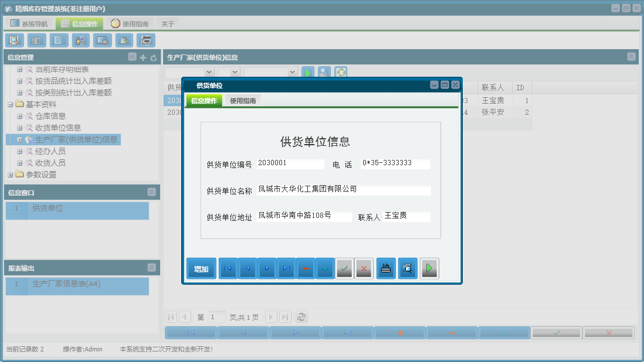Screen dimensions: 644x362
Task: Collapse the 报表输出 panel
Action: (x=151, y=268)
